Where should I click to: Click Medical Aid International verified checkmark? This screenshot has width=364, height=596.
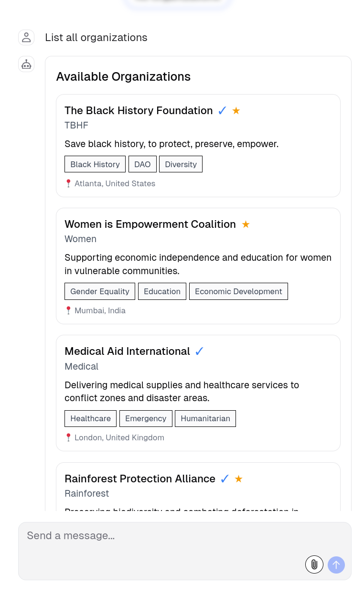[x=199, y=351]
